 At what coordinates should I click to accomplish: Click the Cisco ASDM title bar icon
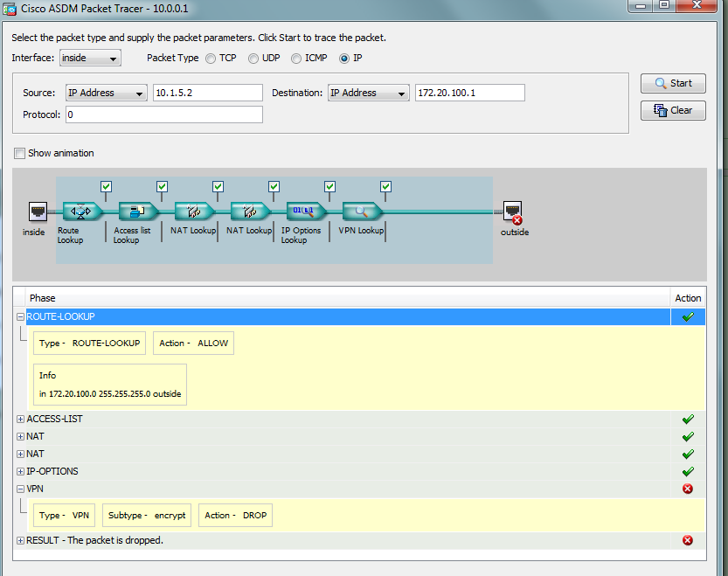pos(10,10)
